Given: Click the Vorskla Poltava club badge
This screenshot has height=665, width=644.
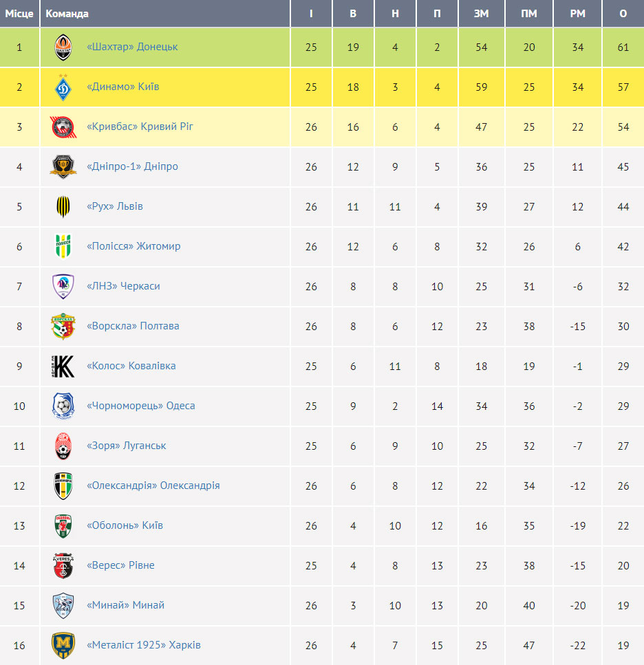Looking at the screenshot, I should point(63,326).
